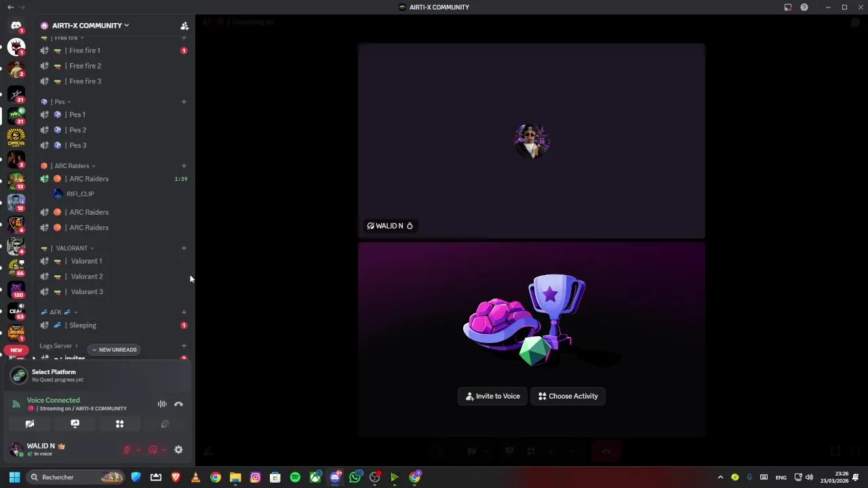Click Choose Activity button
The image size is (868, 488).
click(x=568, y=396)
